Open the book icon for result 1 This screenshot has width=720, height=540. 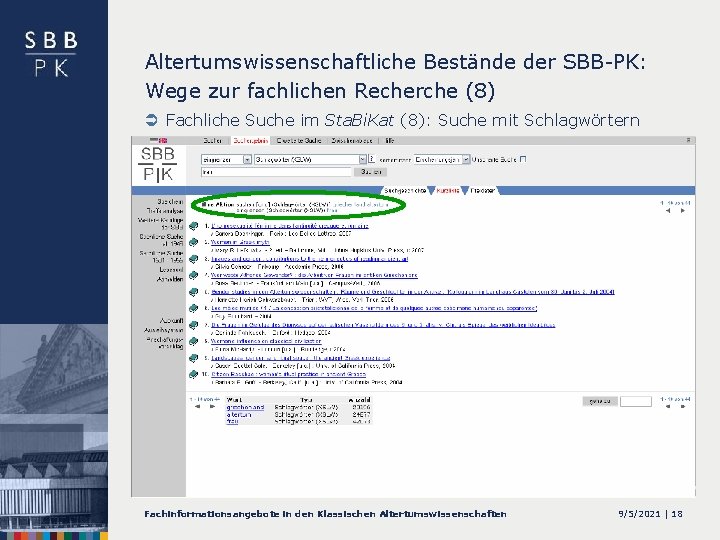point(193,226)
